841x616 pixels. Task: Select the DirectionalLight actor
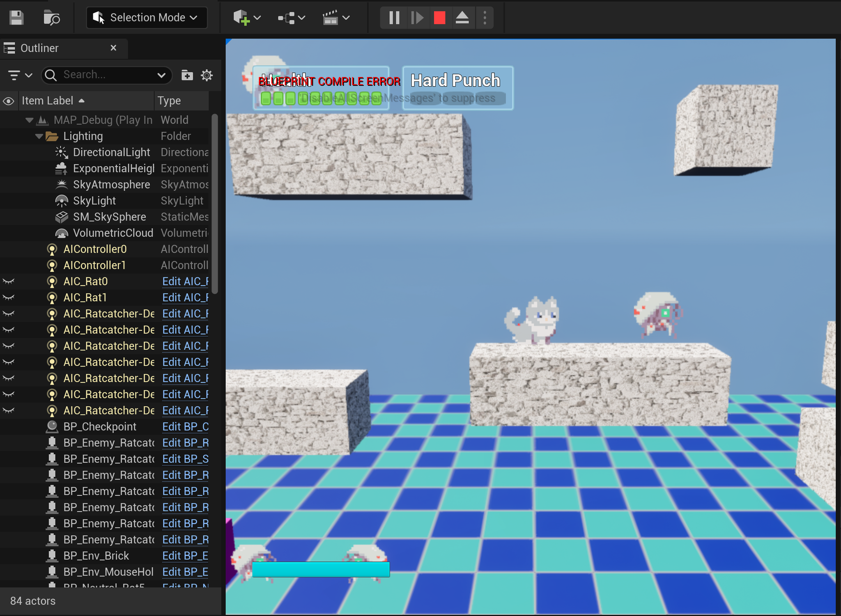click(111, 152)
